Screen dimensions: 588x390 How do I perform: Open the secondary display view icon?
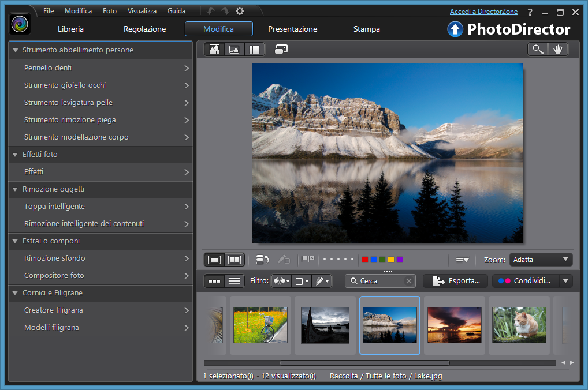[281, 50]
